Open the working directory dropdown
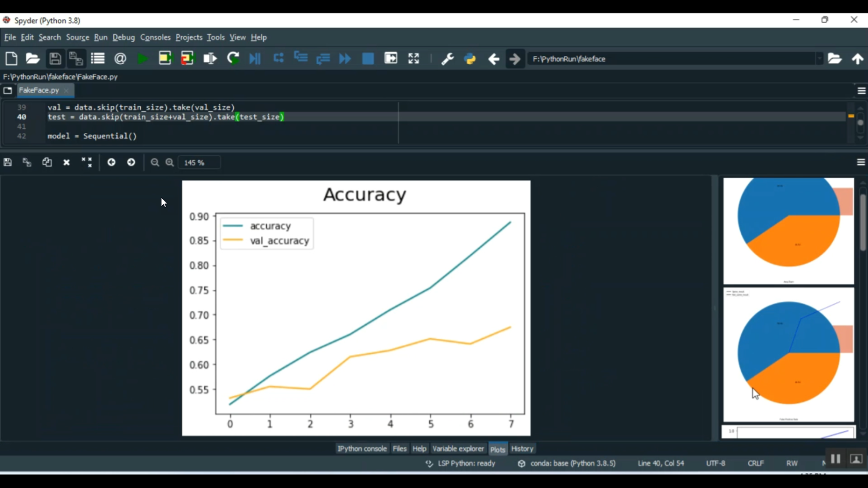 point(819,58)
